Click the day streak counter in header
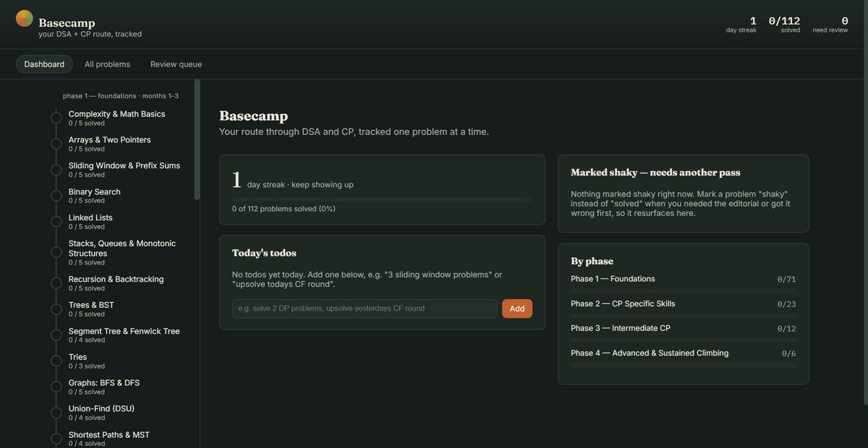The height and width of the screenshot is (448, 868). pos(741,25)
